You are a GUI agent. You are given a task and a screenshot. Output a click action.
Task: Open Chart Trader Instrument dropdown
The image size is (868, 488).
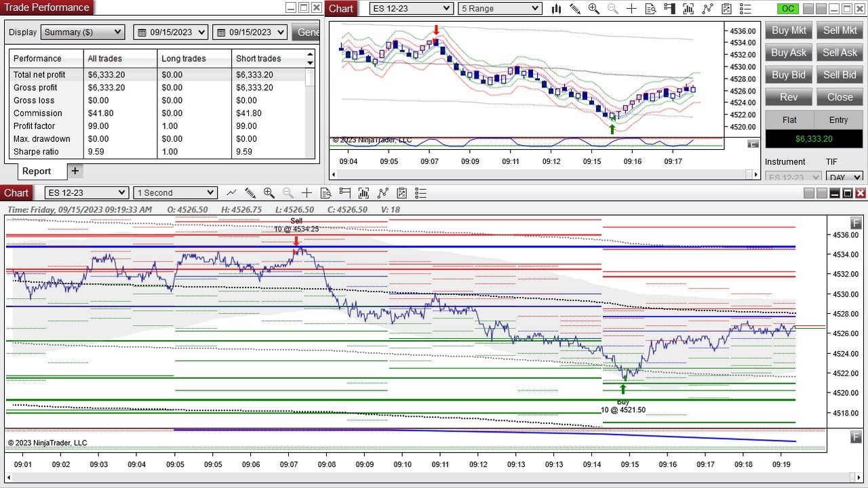[x=793, y=178]
